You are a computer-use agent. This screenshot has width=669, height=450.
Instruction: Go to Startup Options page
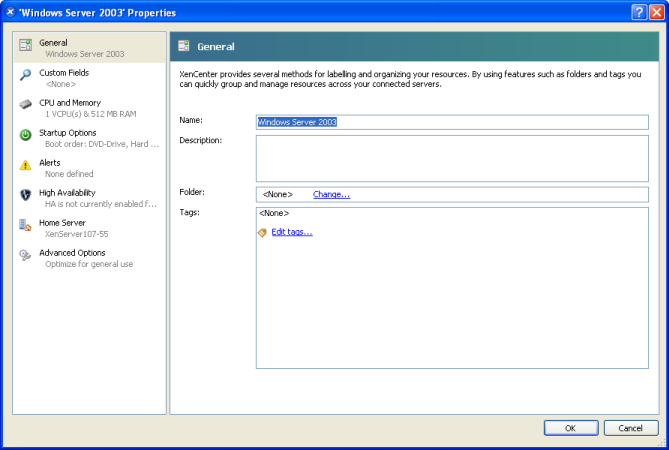[x=90, y=138]
